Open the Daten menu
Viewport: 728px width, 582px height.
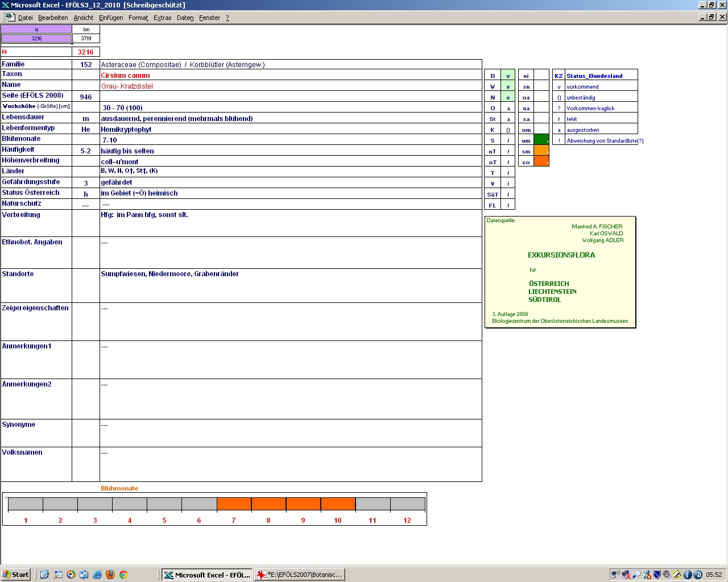click(185, 18)
